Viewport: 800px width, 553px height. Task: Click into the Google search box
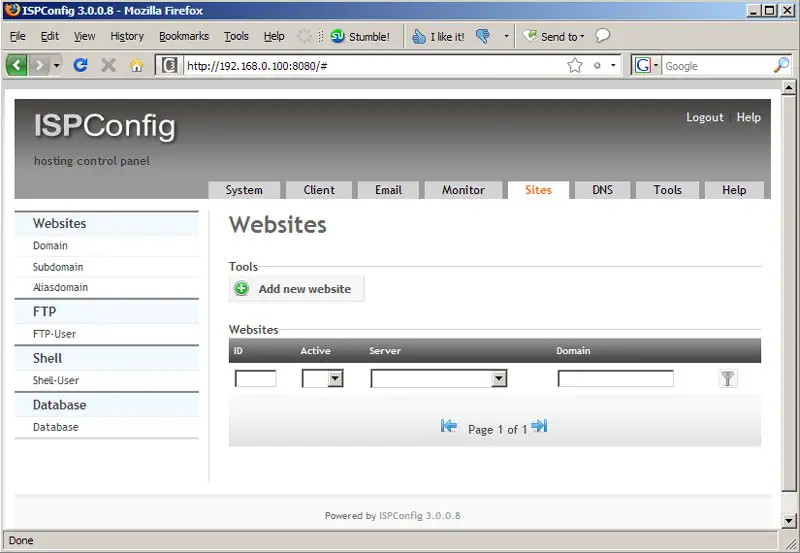(x=717, y=66)
